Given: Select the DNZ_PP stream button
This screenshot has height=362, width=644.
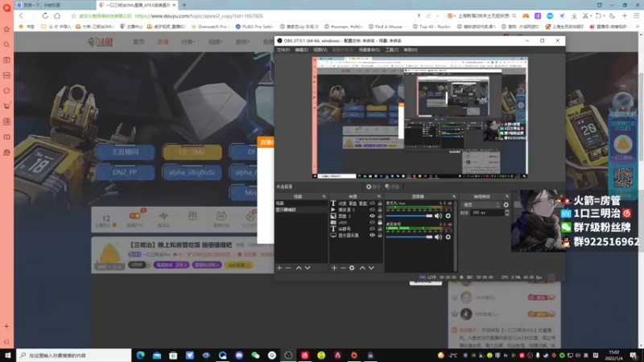Looking at the screenshot, I should (125, 172).
